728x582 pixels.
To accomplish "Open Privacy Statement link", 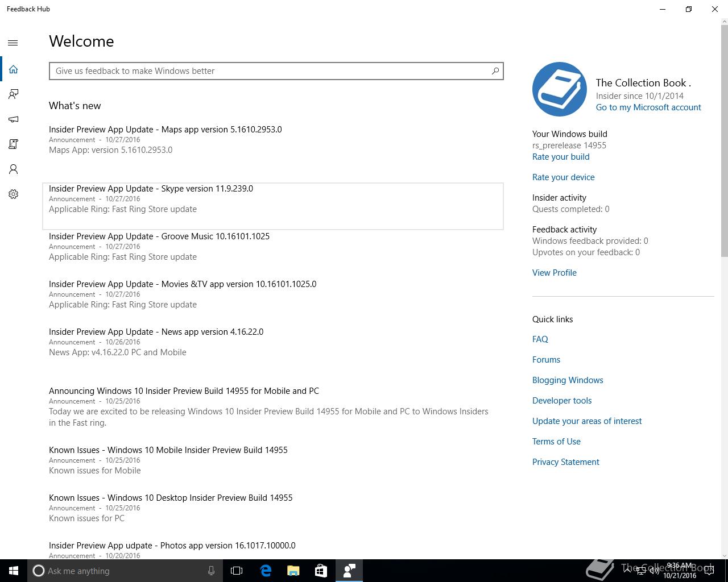I will [566, 462].
